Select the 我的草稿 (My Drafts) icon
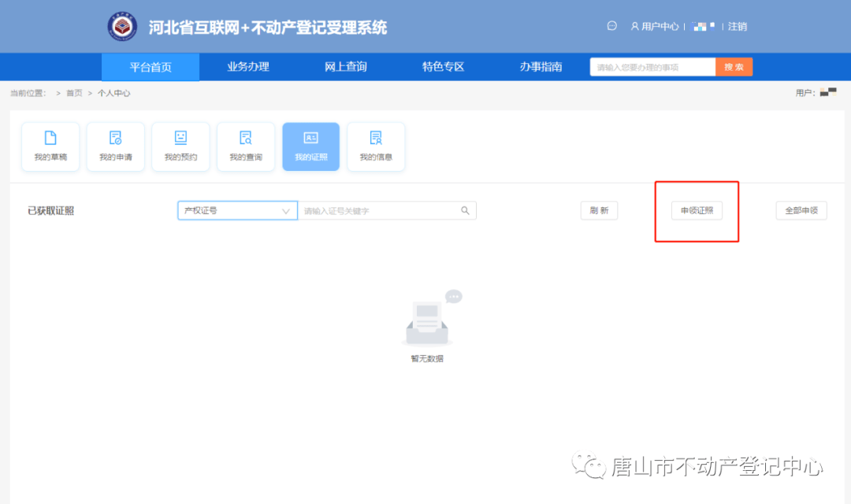 pyautogui.click(x=50, y=146)
